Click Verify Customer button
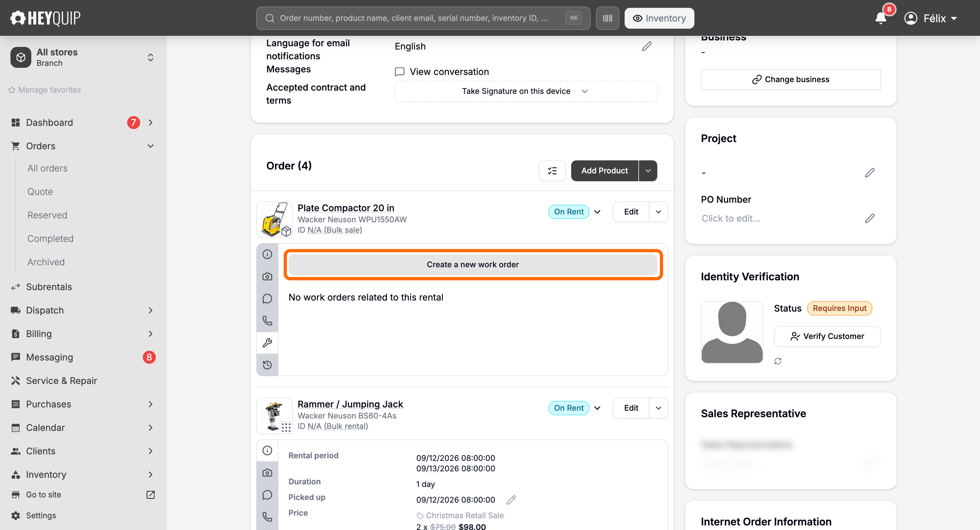This screenshot has width=980, height=530. click(x=827, y=336)
